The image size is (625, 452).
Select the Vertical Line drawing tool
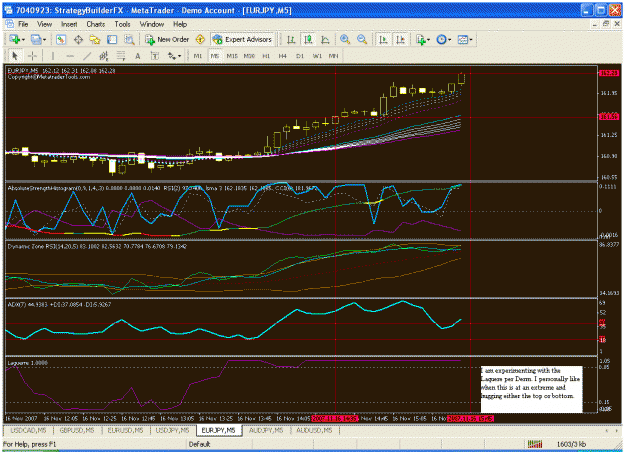click(x=53, y=56)
